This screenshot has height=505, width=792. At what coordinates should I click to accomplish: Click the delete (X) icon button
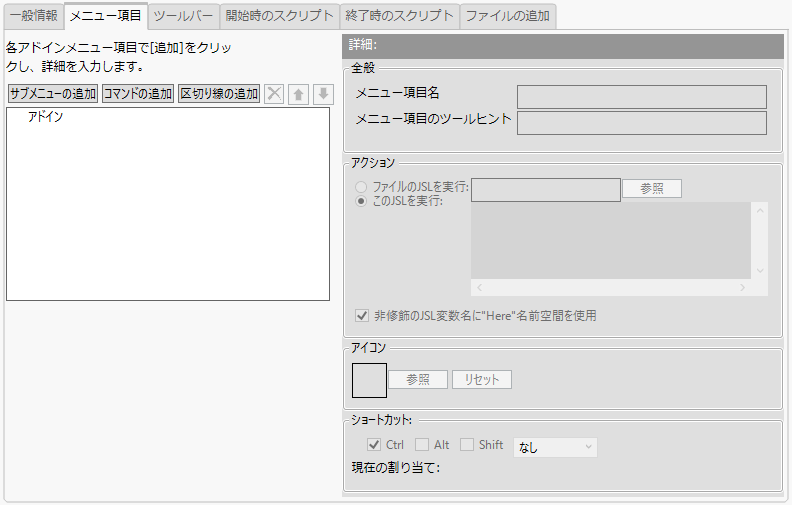click(274, 94)
